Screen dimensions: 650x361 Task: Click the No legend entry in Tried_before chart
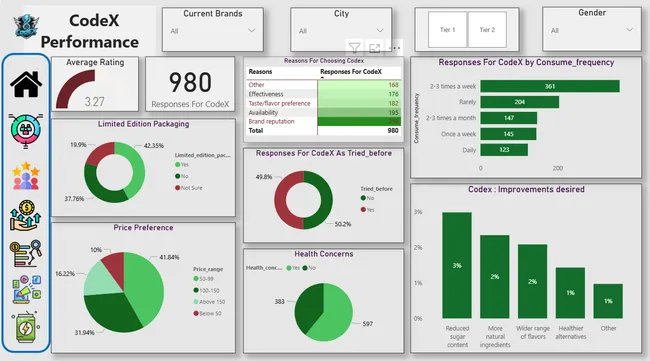(367, 198)
